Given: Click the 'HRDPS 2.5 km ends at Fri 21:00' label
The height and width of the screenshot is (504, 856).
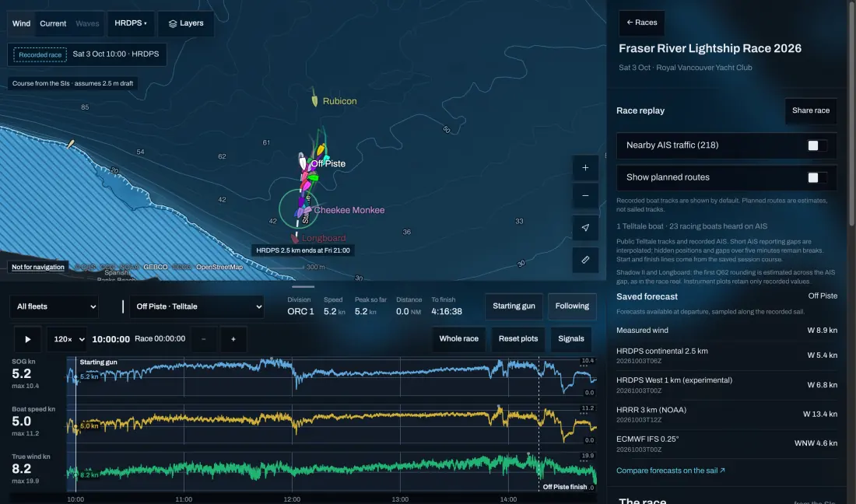Looking at the screenshot, I should click(303, 250).
